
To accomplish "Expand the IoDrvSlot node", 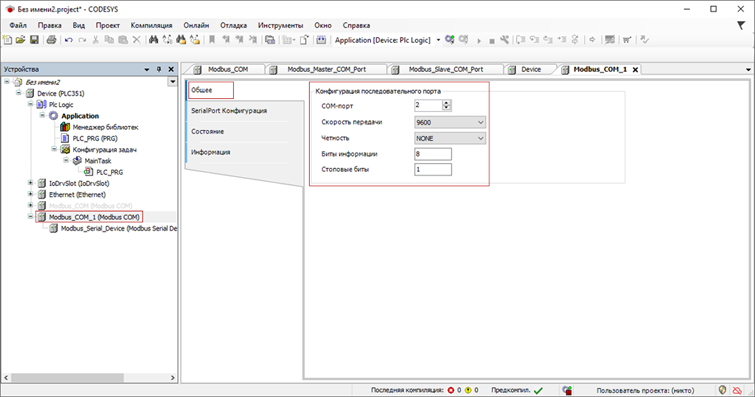I will 30,183.
